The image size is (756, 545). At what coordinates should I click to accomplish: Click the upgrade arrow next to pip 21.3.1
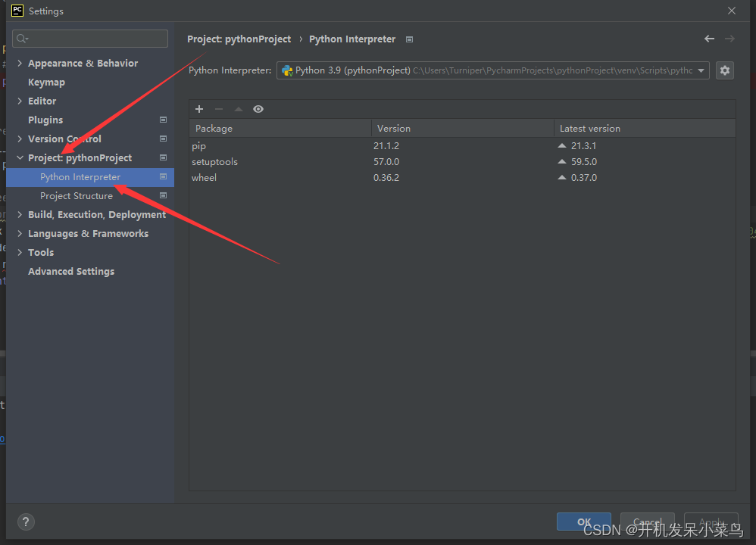click(561, 145)
